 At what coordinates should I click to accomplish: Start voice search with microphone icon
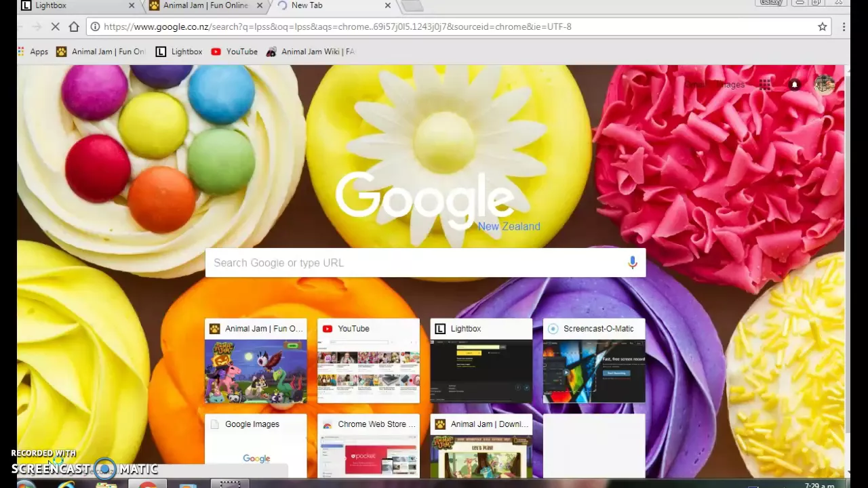(632, 263)
